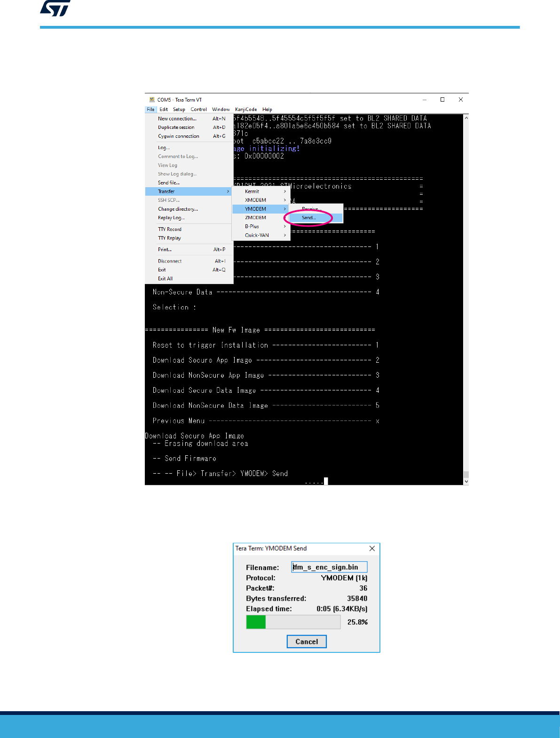Open the Setup menu
The height and width of the screenshot is (738, 560).
click(179, 109)
